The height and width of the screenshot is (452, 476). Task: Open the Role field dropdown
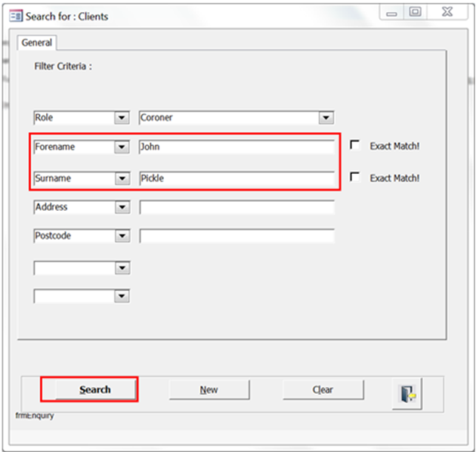pyautogui.click(x=122, y=118)
